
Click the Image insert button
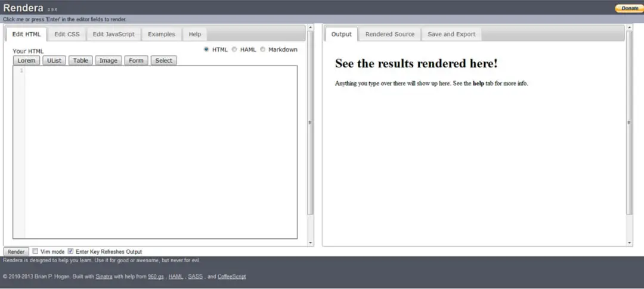click(x=109, y=60)
